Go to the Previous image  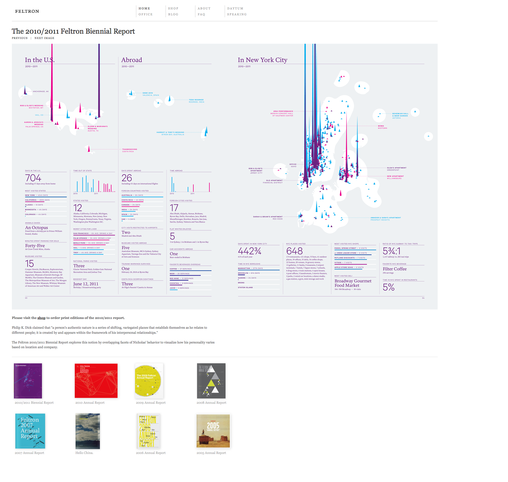20,38
